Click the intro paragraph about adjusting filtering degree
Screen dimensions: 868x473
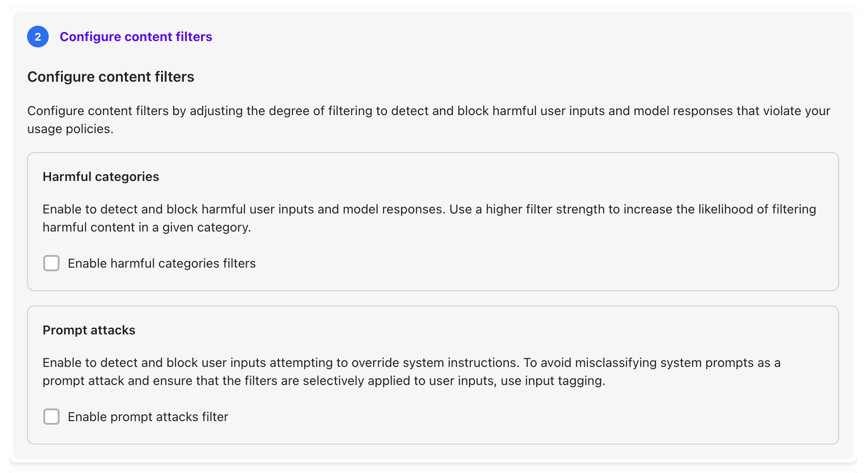click(x=316, y=111)
